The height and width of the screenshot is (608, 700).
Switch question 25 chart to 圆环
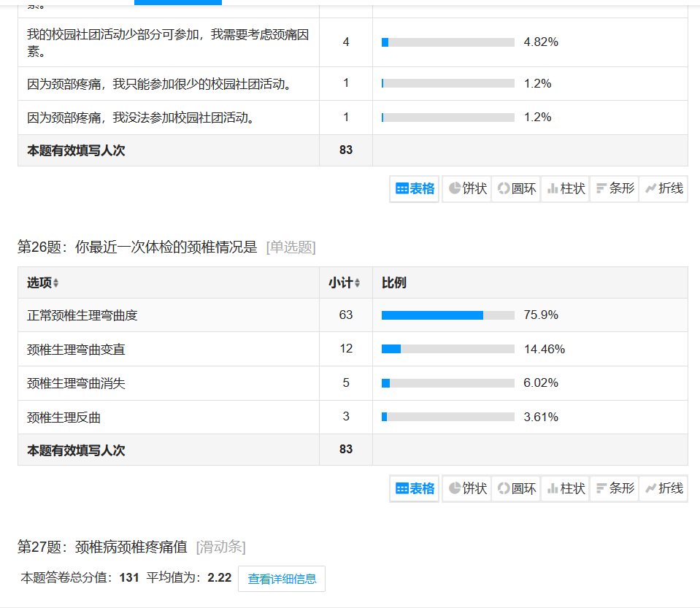point(517,189)
